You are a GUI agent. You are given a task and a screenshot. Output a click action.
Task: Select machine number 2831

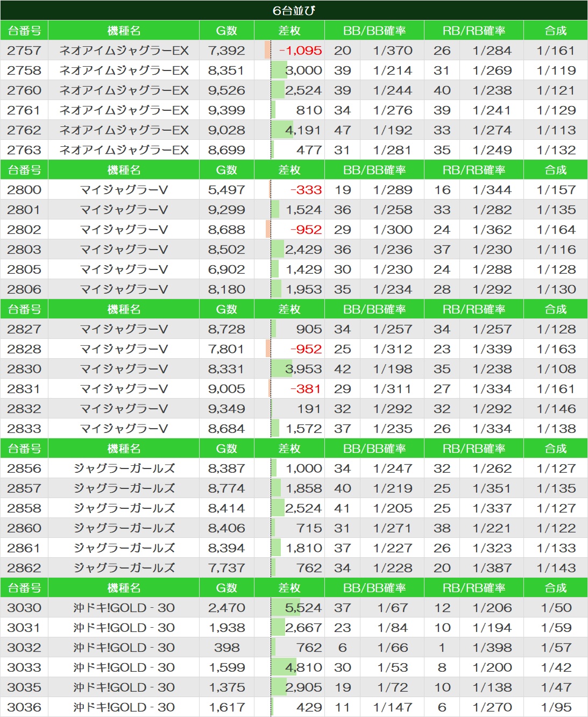click(24, 389)
